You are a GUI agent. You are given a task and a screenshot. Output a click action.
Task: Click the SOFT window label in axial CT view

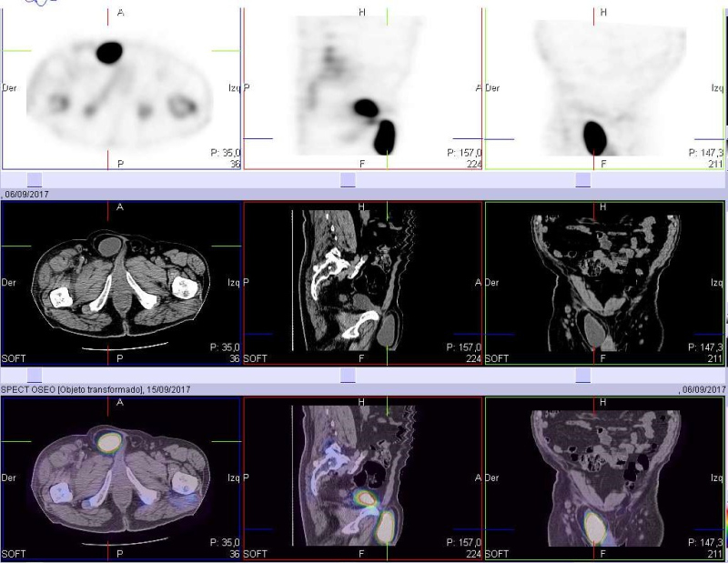(x=15, y=358)
